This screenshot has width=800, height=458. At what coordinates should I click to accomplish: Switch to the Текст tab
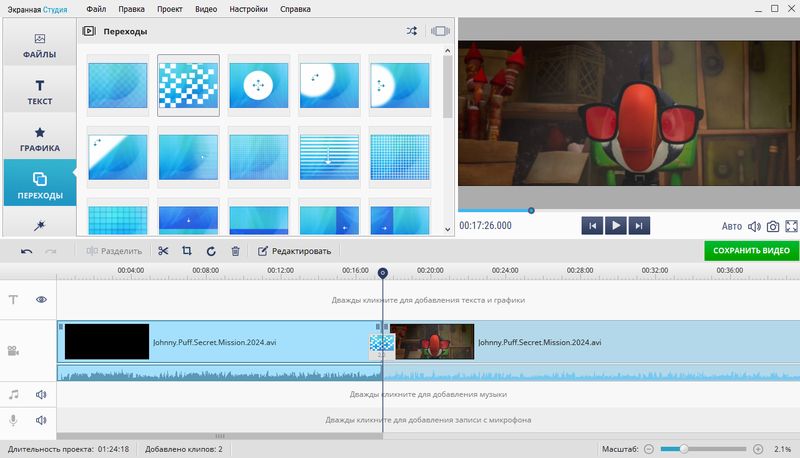(x=40, y=92)
